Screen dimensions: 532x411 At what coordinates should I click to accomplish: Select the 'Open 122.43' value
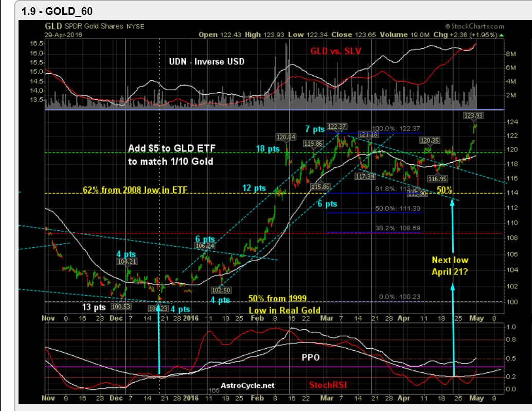point(220,35)
